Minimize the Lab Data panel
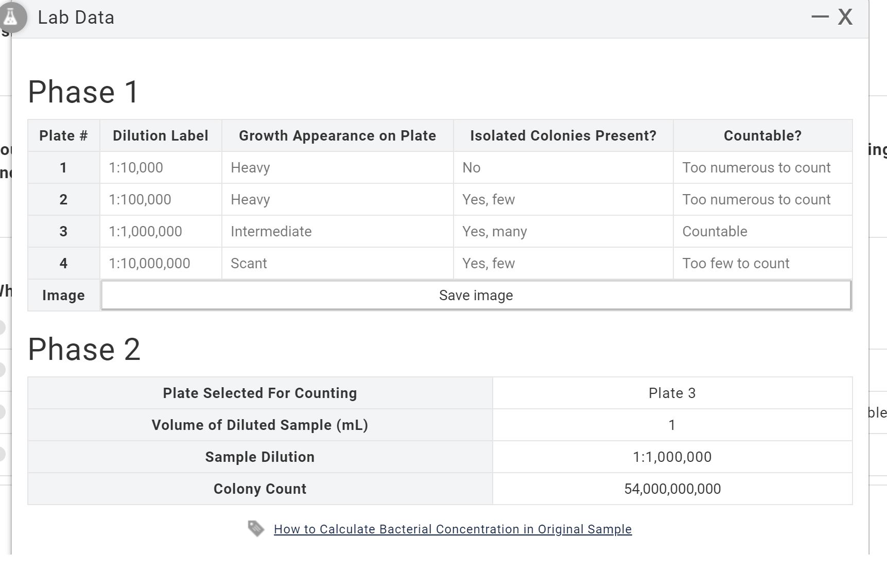The image size is (887, 588). coord(820,17)
